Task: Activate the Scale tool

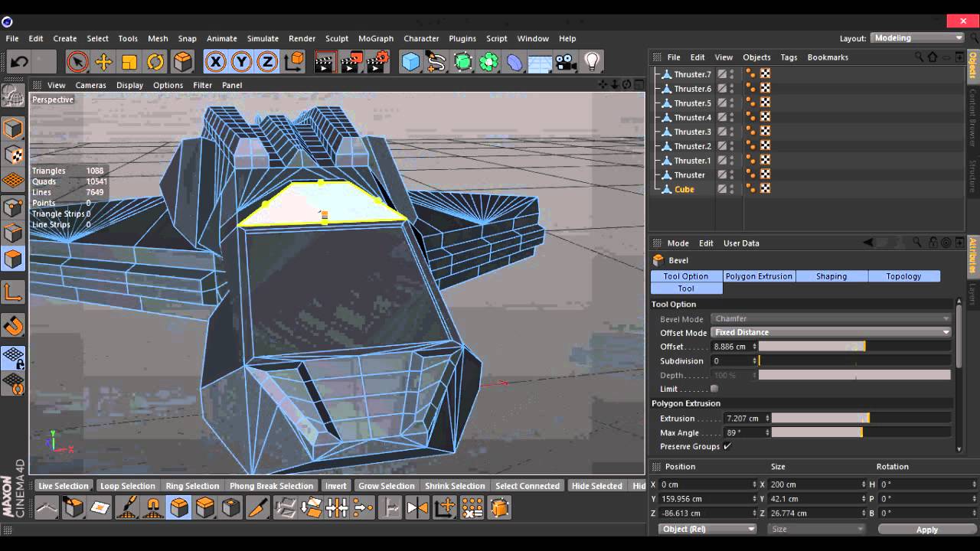Action: click(129, 62)
